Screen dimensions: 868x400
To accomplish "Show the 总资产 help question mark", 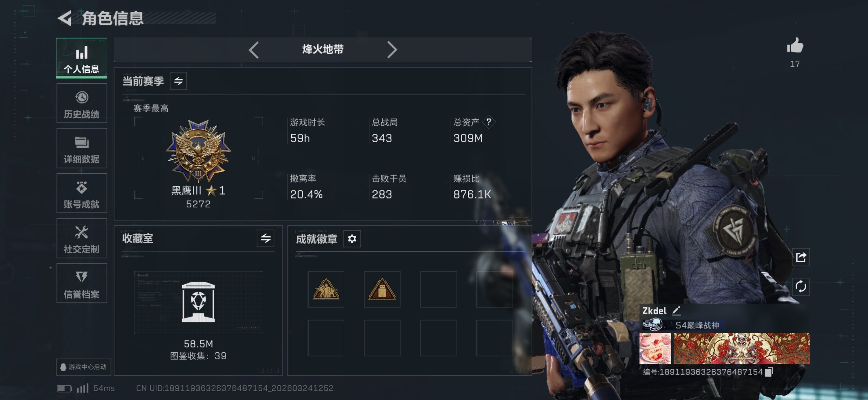I will tap(488, 122).
